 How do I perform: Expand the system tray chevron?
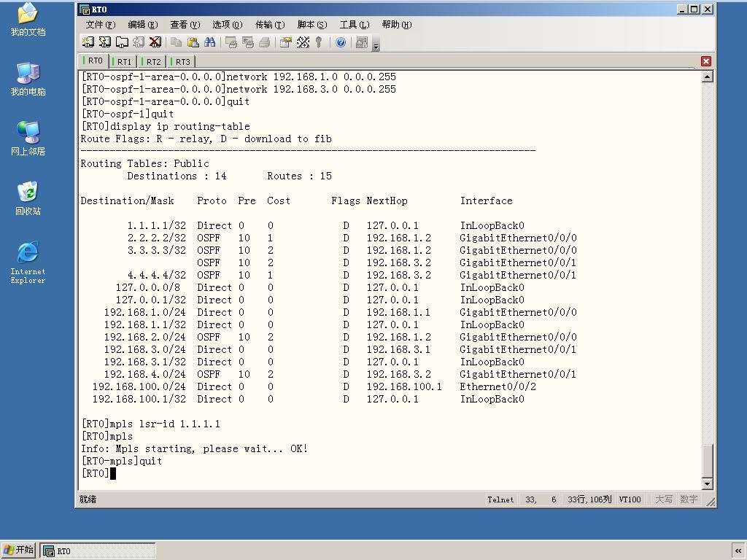[x=738, y=551]
